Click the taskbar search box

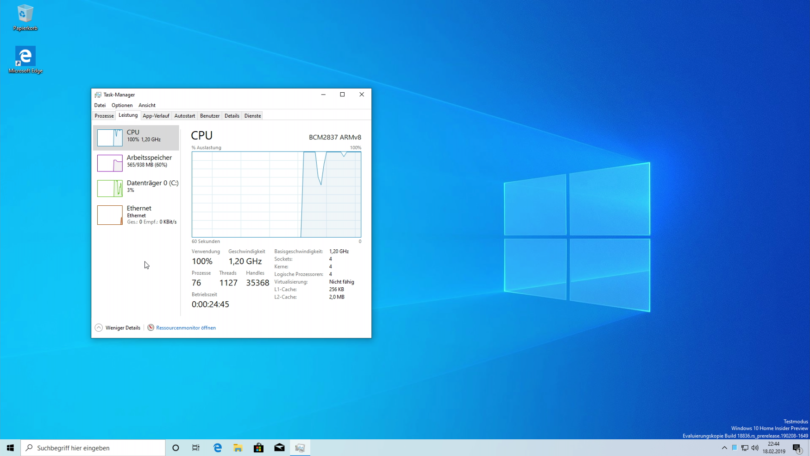95,448
